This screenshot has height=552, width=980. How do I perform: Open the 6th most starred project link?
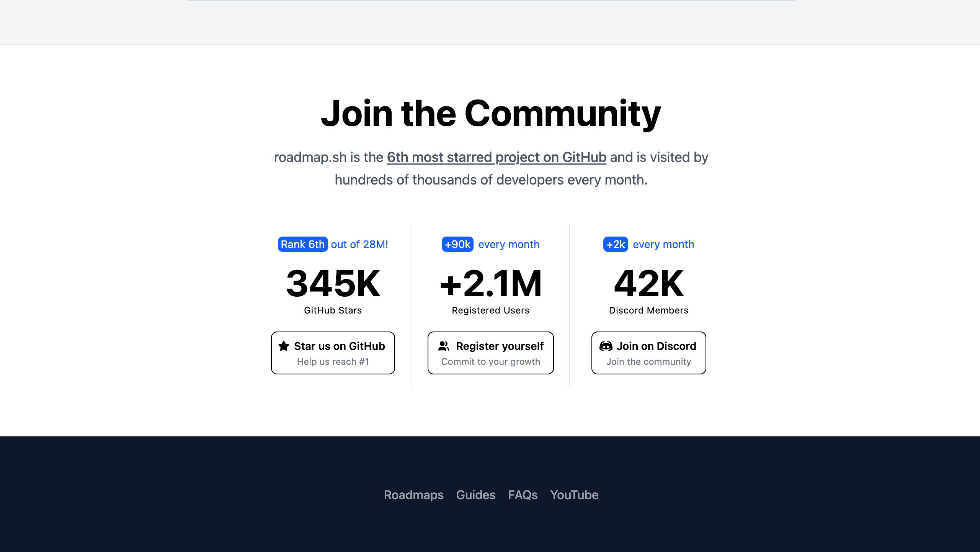497,157
